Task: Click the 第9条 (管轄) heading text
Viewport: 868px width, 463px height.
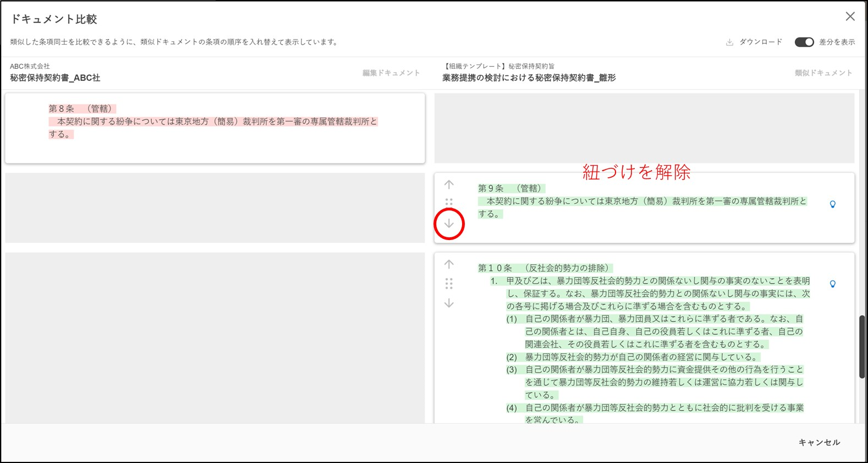Action: [x=509, y=188]
